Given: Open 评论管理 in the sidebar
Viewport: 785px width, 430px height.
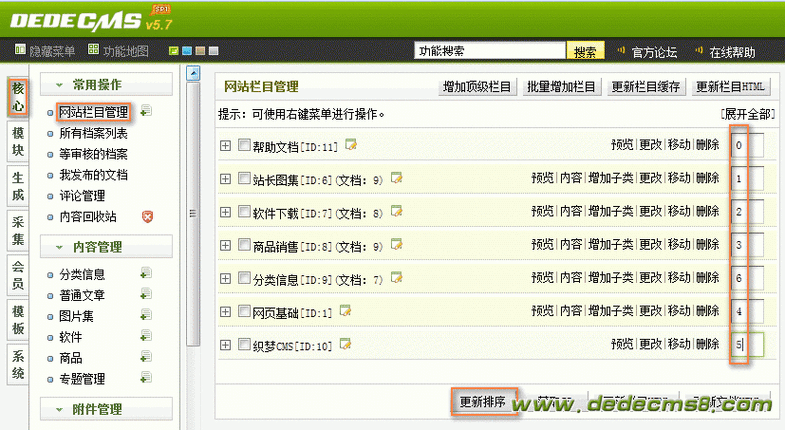Looking at the screenshot, I should (x=82, y=196).
